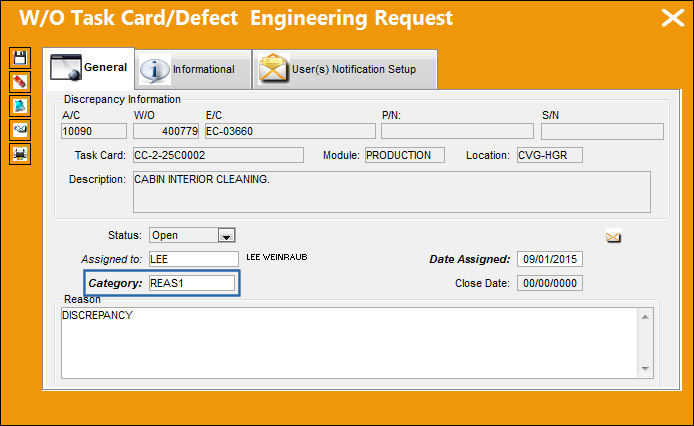Viewport: 694px width, 426px height.
Task: Click the red eraser delete icon
Action: (20, 82)
